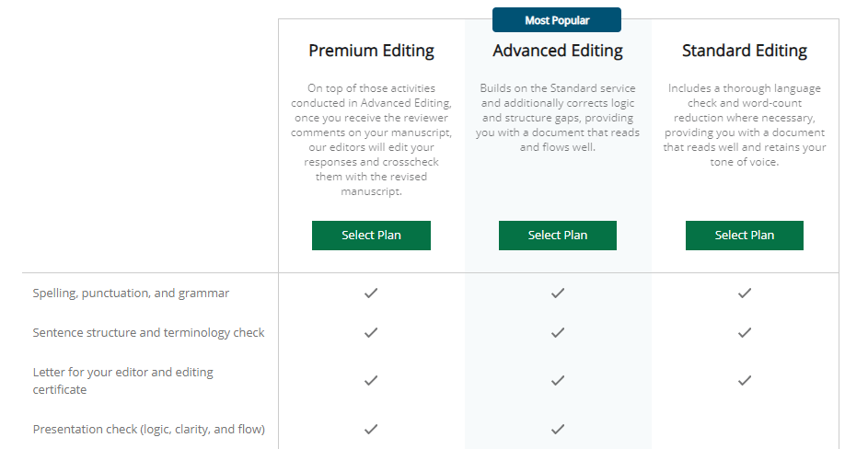Click Standard checkmark for Sentence structure row
868x449 pixels.
[x=745, y=333]
